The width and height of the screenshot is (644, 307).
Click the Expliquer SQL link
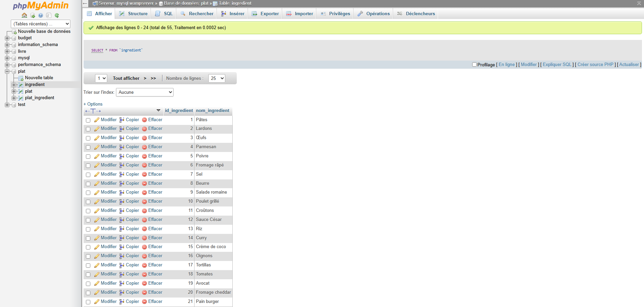click(557, 65)
